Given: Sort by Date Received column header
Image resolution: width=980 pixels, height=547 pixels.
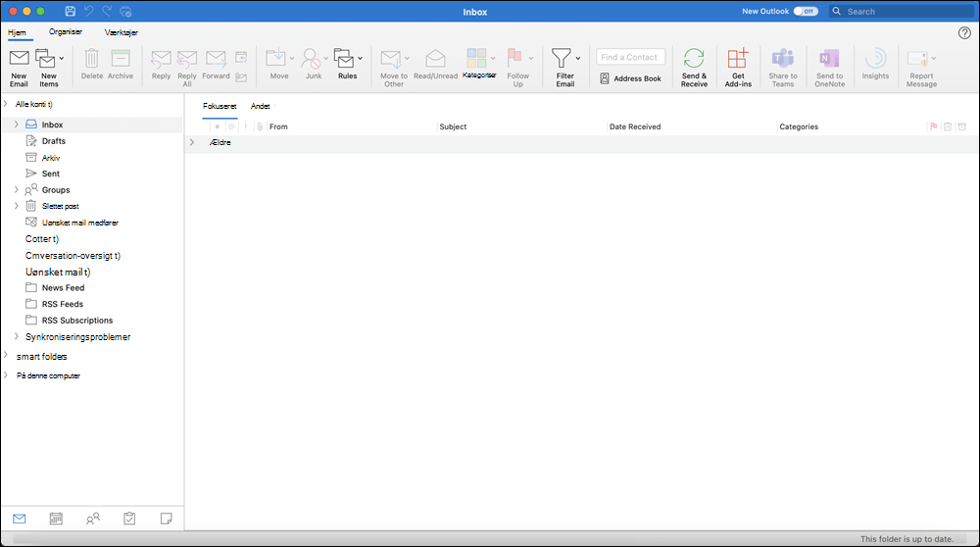Looking at the screenshot, I should coord(635,126).
